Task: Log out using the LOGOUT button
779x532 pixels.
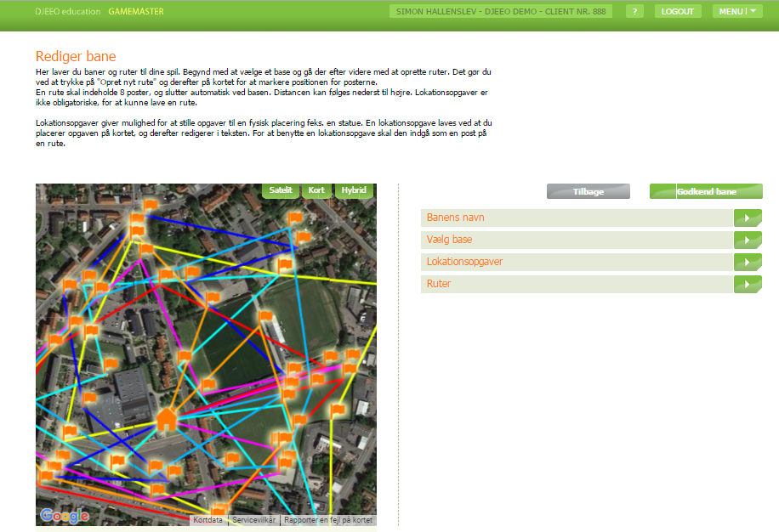Action: 678,11
